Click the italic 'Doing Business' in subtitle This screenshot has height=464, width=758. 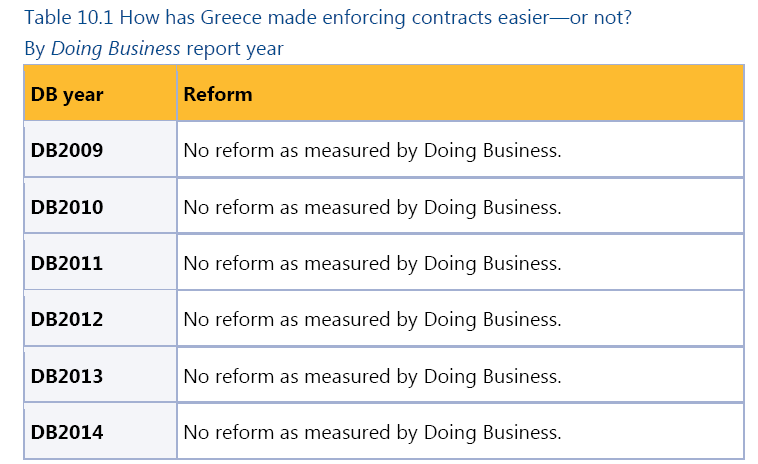click(x=116, y=49)
